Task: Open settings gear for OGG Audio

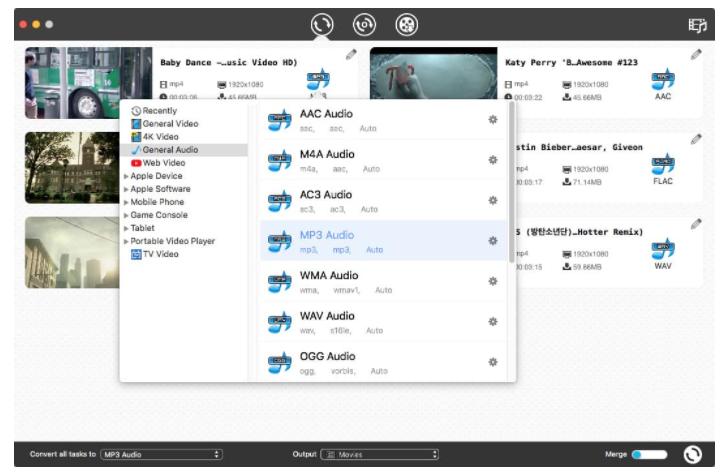Action: [493, 362]
